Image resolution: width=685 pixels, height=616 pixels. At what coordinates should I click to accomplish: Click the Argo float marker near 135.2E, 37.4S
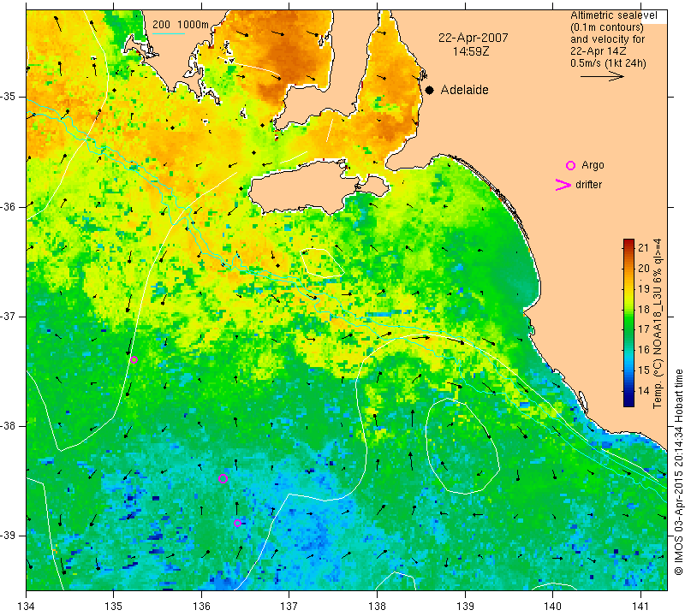(134, 359)
